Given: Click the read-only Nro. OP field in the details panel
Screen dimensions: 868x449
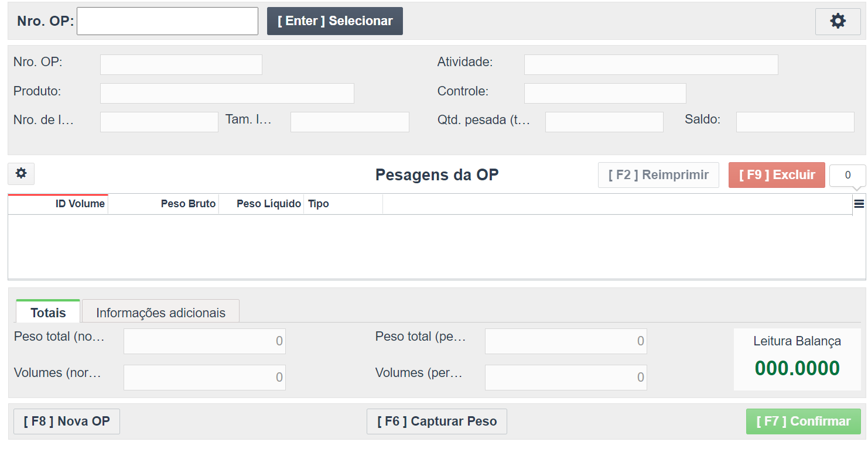Looking at the screenshot, I should [x=181, y=64].
